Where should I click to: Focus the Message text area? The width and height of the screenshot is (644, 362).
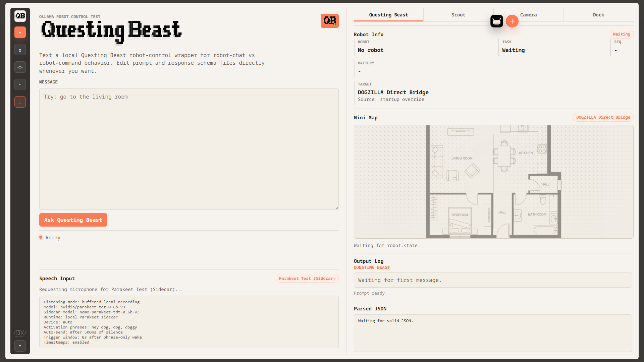click(x=189, y=149)
